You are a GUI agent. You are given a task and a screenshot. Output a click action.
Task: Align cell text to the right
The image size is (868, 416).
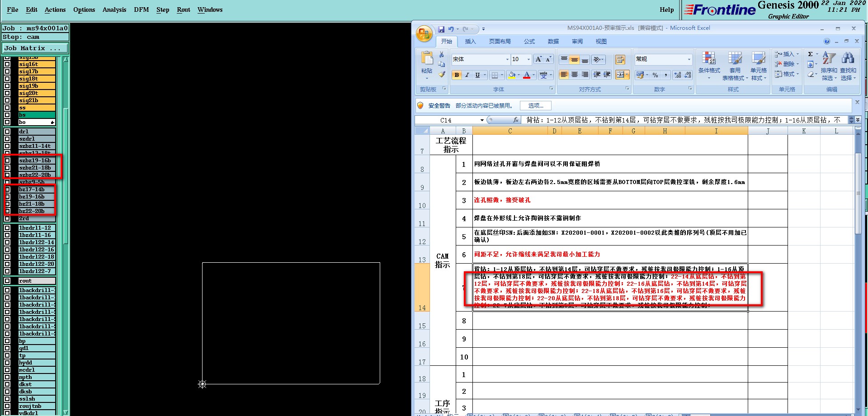click(585, 75)
